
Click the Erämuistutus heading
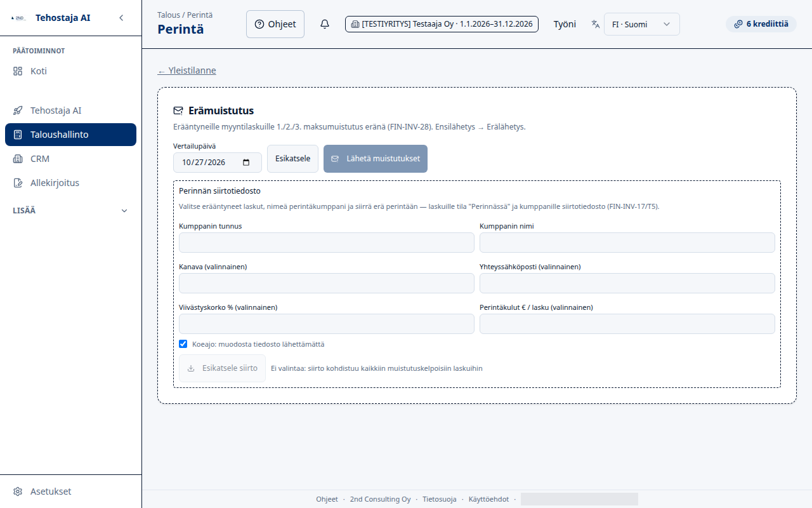coord(221,111)
